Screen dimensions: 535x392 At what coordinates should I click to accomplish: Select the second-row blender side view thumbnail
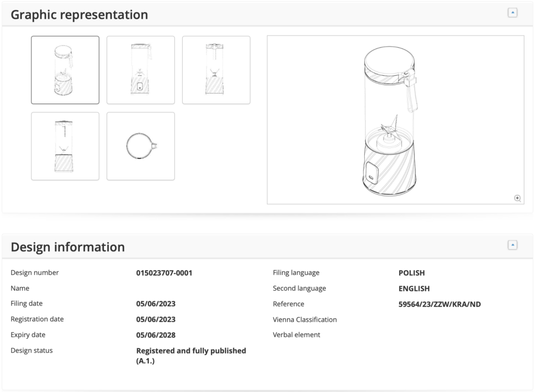click(x=65, y=146)
